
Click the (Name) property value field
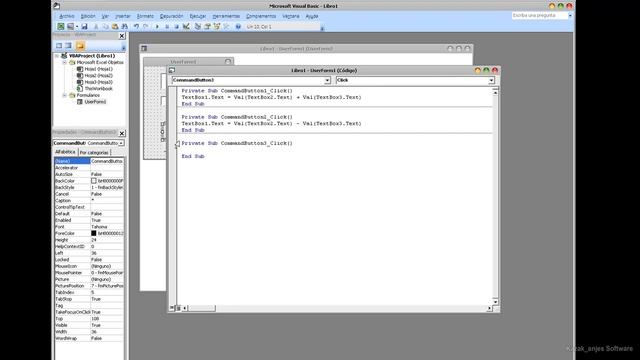click(x=107, y=161)
